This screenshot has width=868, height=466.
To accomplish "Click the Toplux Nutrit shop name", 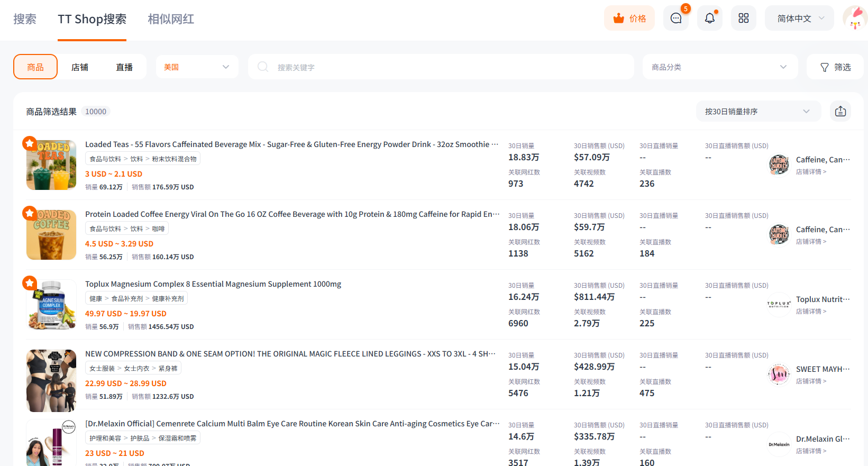I will (x=823, y=299).
